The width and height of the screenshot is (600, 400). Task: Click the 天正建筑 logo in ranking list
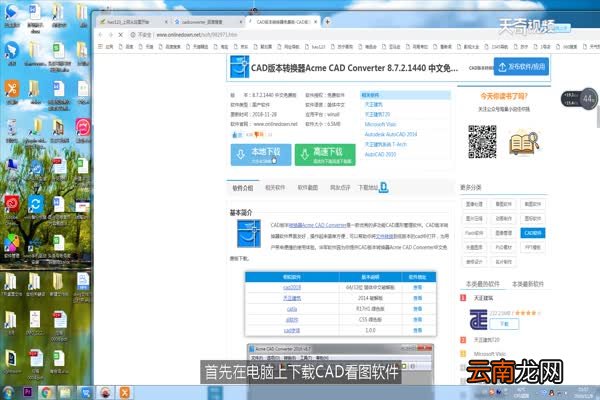point(478,320)
